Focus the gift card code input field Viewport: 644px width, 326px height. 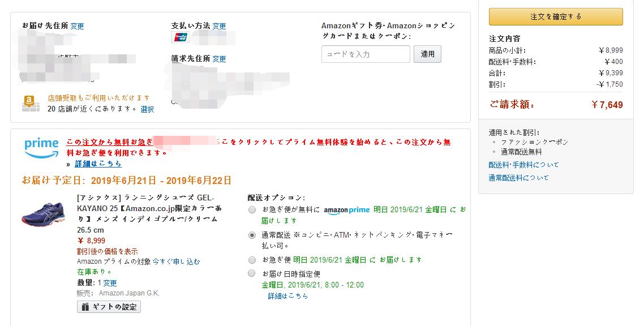[x=366, y=54]
